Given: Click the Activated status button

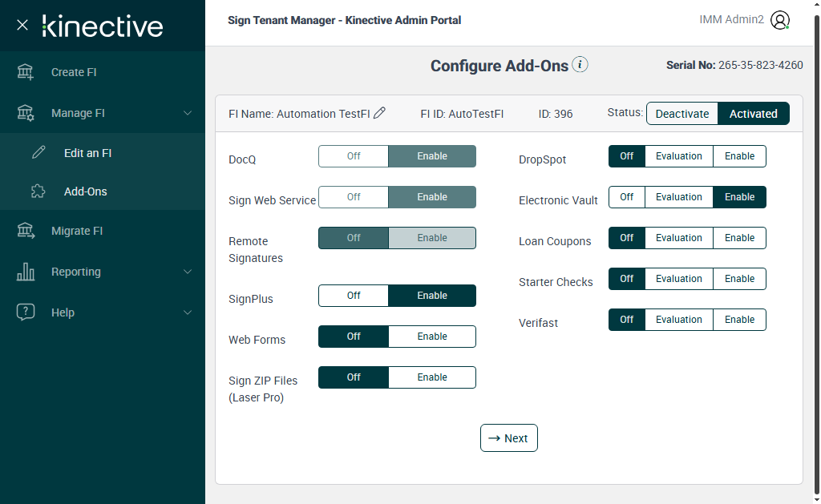Looking at the screenshot, I should [x=754, y=114].
